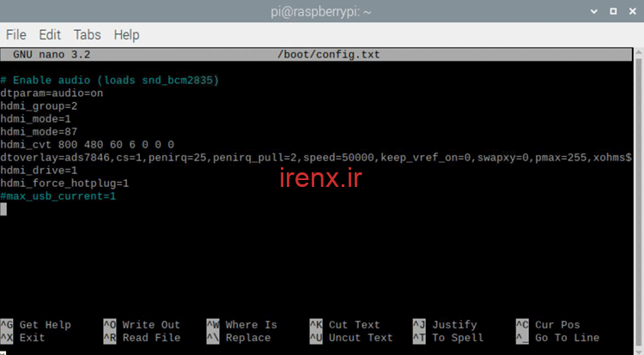Click the '/boot/config.txt' filename in nano header
644x355 pixels.
click(329, 55)
